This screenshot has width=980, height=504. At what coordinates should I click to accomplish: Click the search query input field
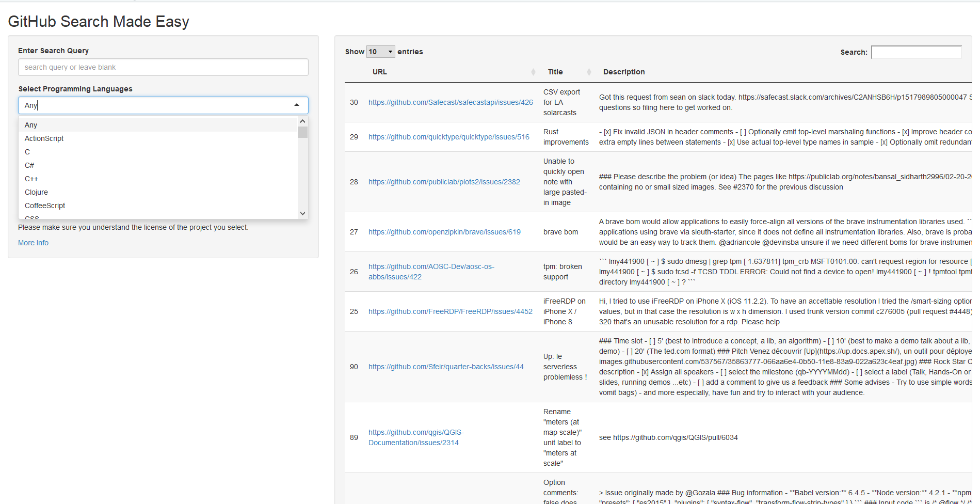point(163,67)
